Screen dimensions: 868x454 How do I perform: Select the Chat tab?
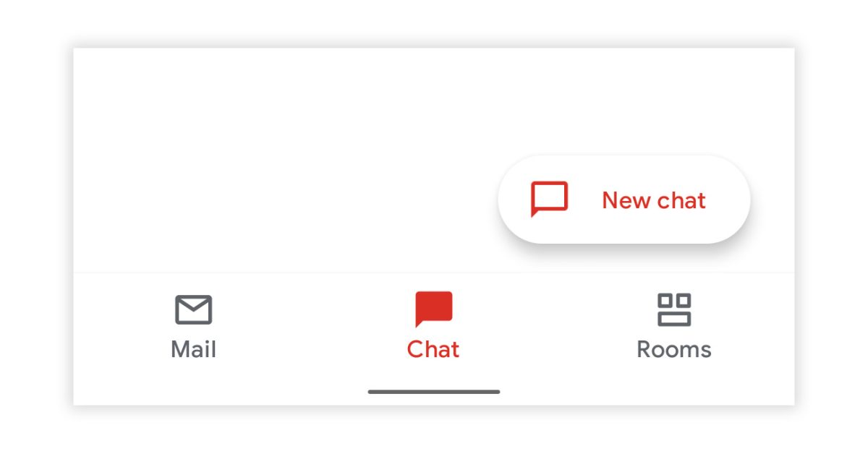433,327
